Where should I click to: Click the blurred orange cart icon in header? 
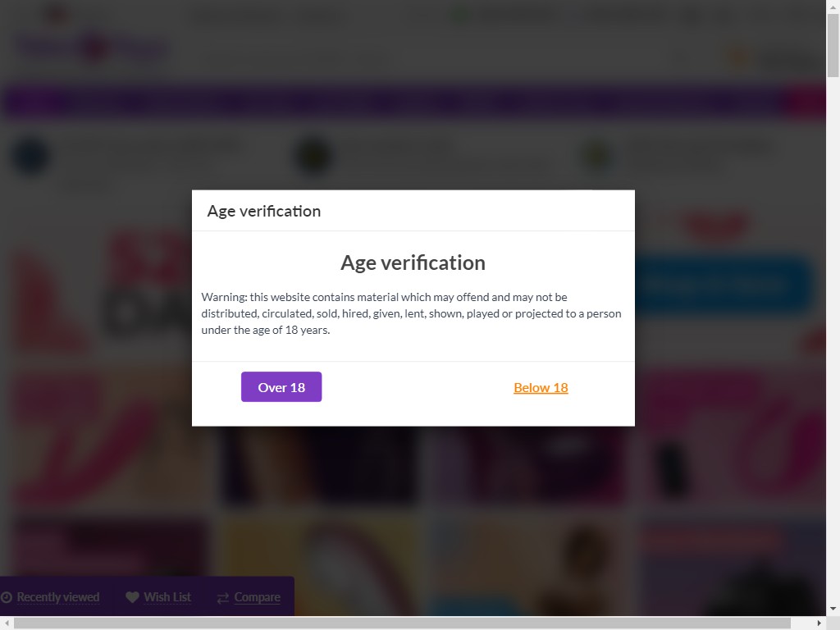737,58
